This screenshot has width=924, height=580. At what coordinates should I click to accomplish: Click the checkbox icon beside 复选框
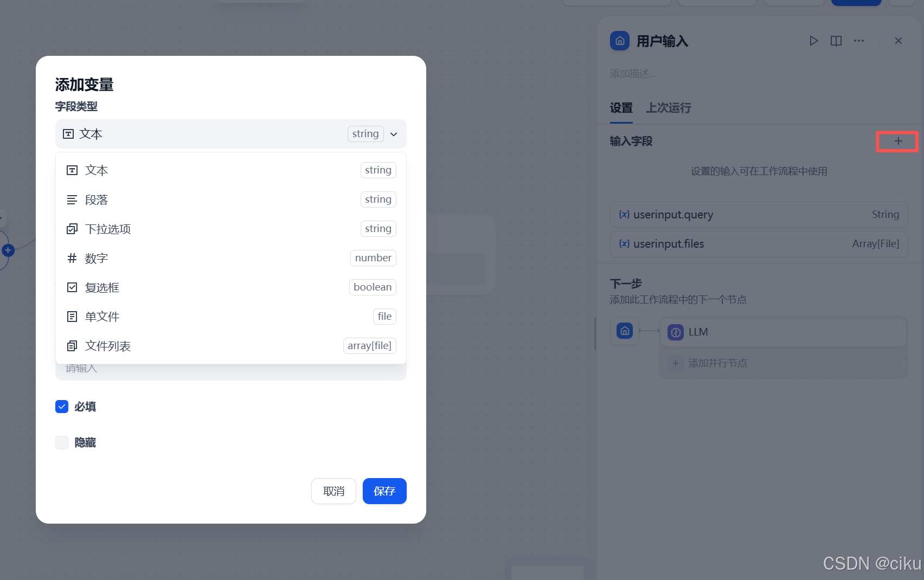tap(72, 287)
